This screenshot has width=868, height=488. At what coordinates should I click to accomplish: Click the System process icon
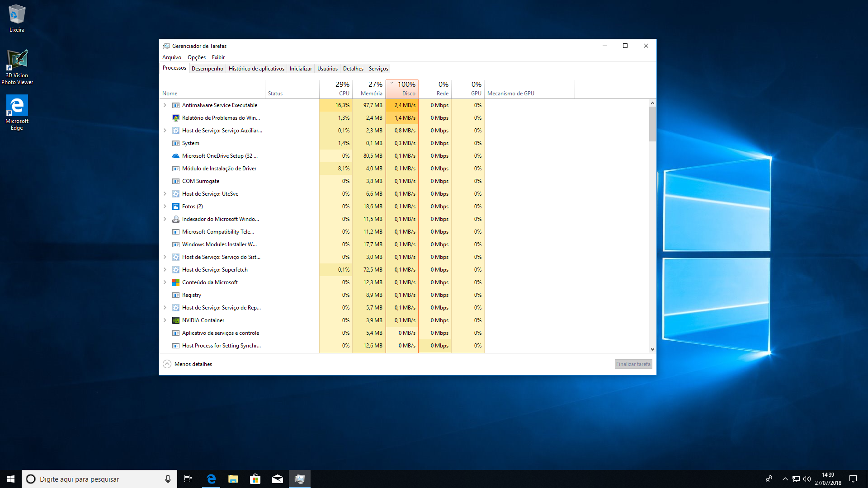pyautogui.click(x=176, y=143)
